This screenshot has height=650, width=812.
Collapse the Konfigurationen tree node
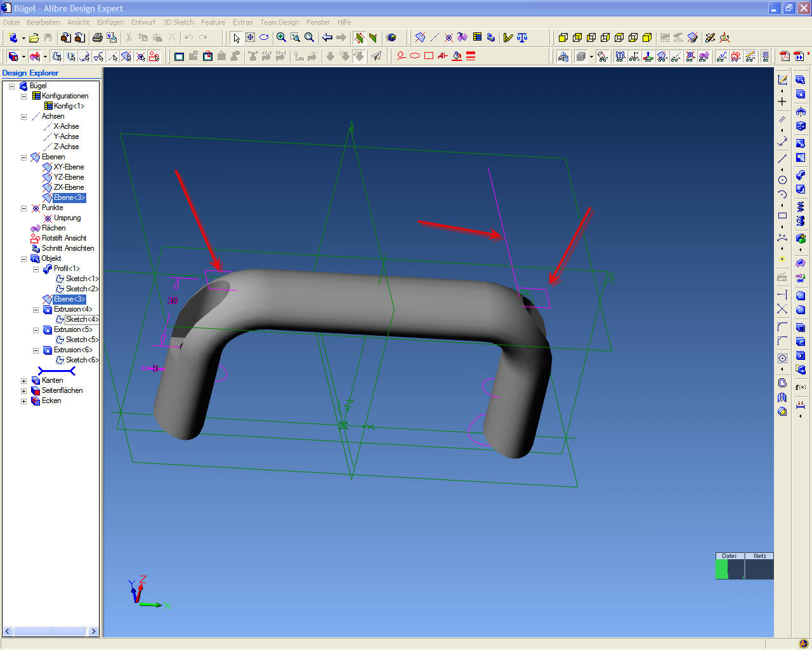23,96
